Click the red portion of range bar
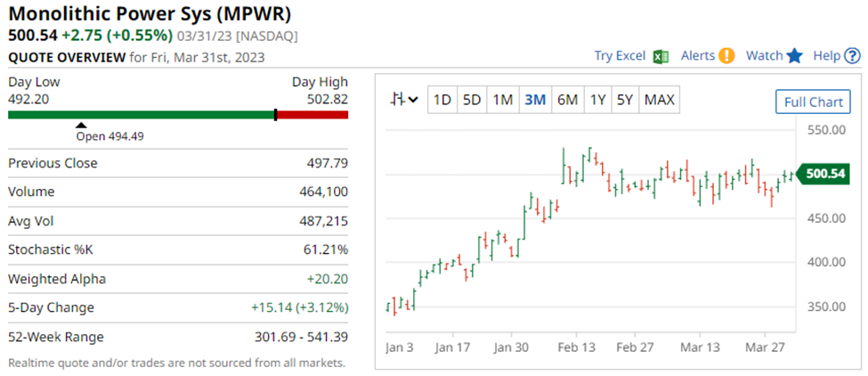 pos(312,115)
